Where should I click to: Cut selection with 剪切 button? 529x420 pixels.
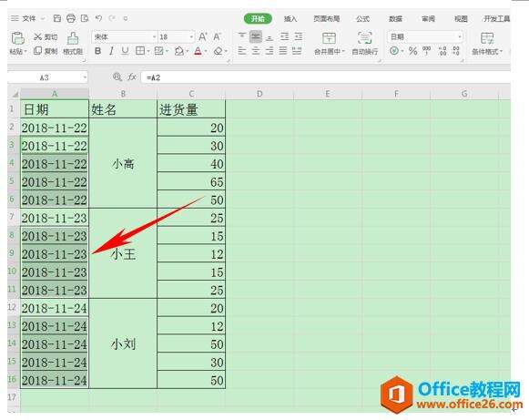(x=46, y=36)
